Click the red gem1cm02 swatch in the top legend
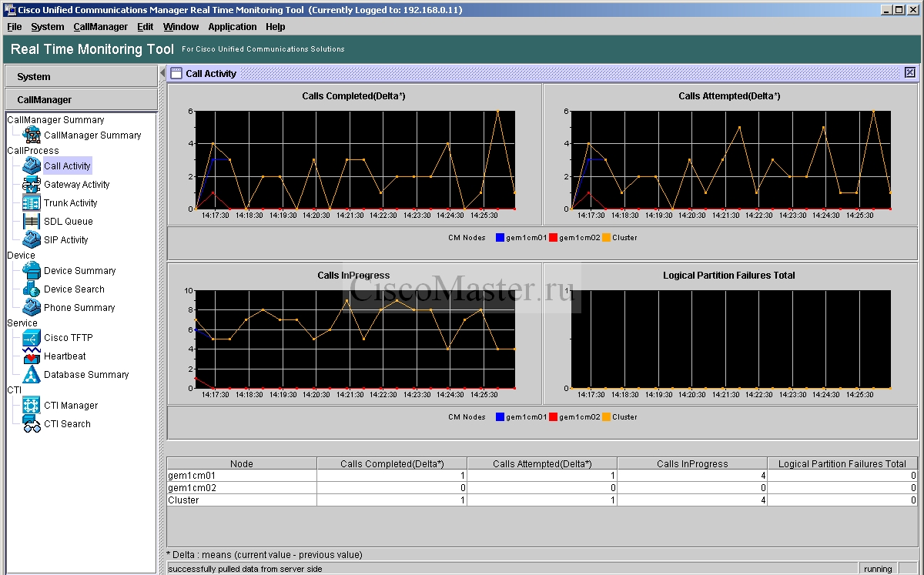 pos(553,238)
